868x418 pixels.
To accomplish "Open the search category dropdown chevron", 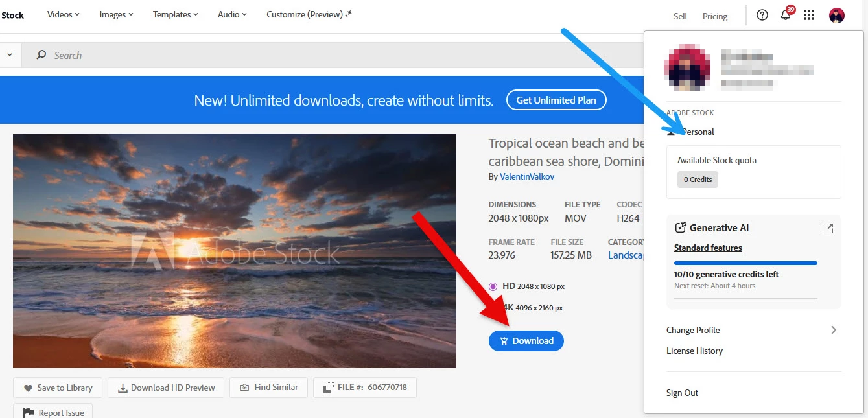I will 9,55.
